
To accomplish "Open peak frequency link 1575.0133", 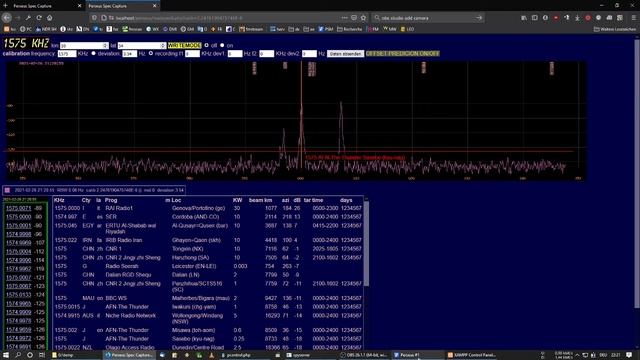I will pyautogui.click(x=18, y=295).
